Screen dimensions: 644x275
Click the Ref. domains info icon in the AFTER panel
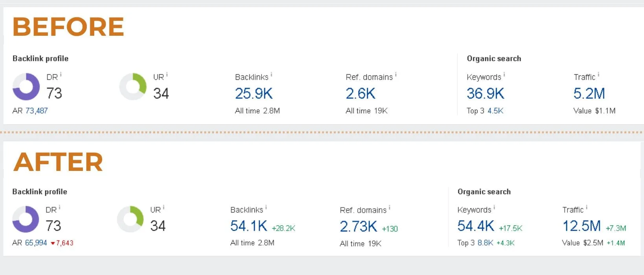coord(390,207)
